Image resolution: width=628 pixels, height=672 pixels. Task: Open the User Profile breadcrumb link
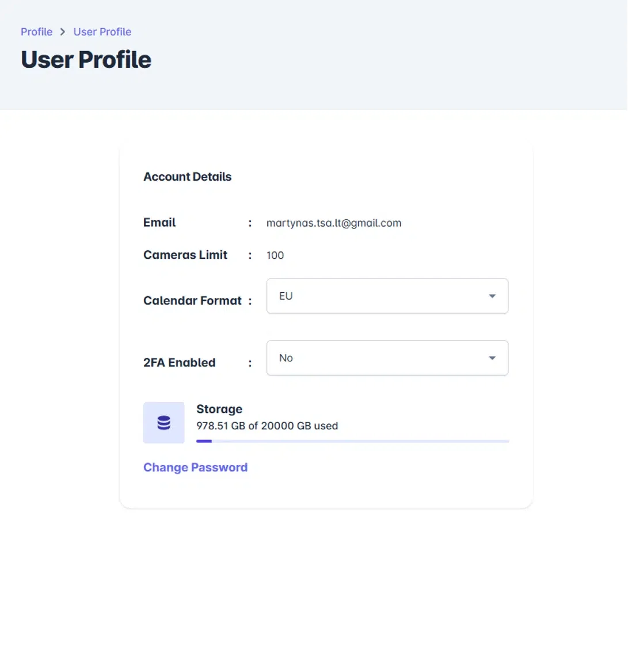click(102, 32)
